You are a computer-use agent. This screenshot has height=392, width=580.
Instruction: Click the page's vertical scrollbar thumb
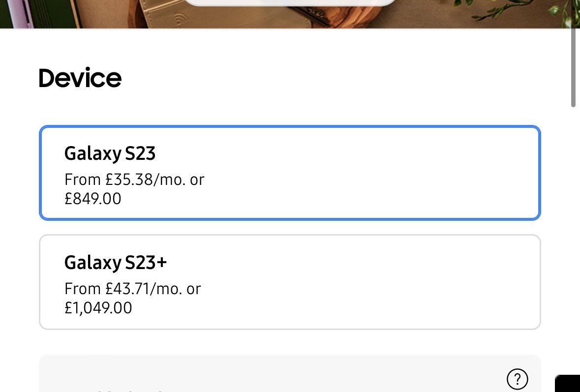click(x=573, y=66)
